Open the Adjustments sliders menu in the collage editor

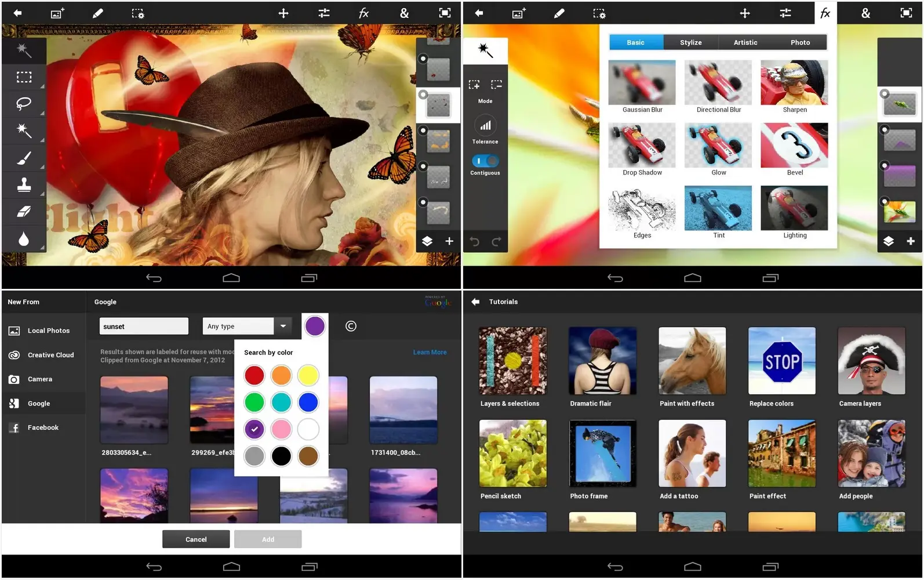click(324, 13)
